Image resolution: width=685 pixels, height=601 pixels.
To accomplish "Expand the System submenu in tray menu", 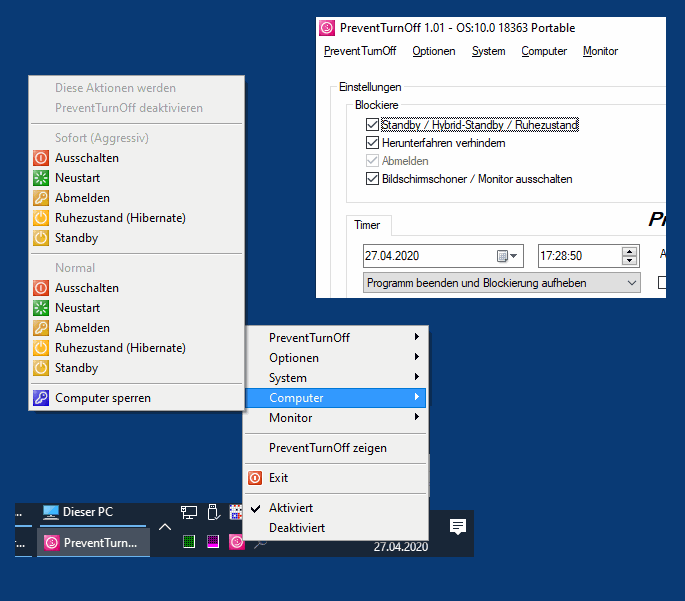I will (336, 378).
